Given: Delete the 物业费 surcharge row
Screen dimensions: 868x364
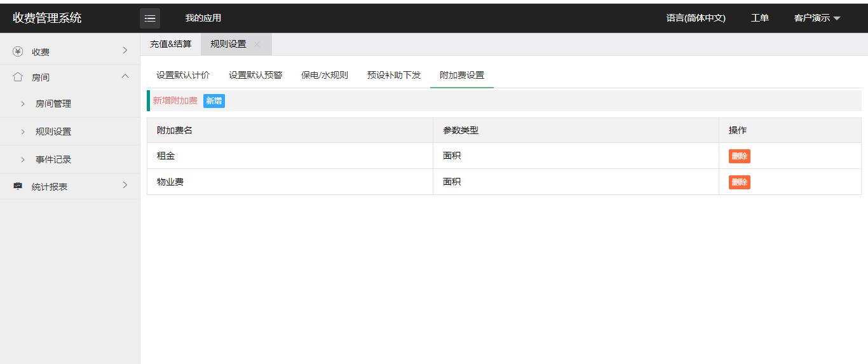Looking at the screenshot, I should click(x=740, y=182).
